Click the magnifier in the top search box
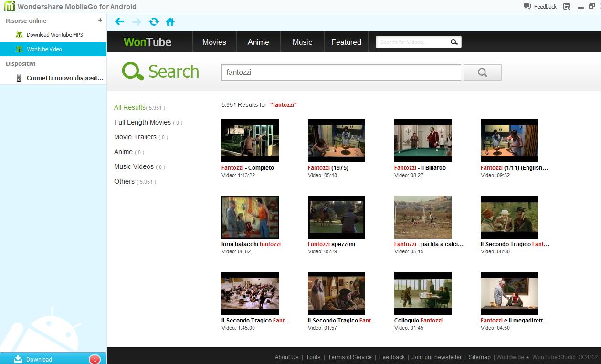This screenshot has height=364, width=601. [x=454, y=42]
